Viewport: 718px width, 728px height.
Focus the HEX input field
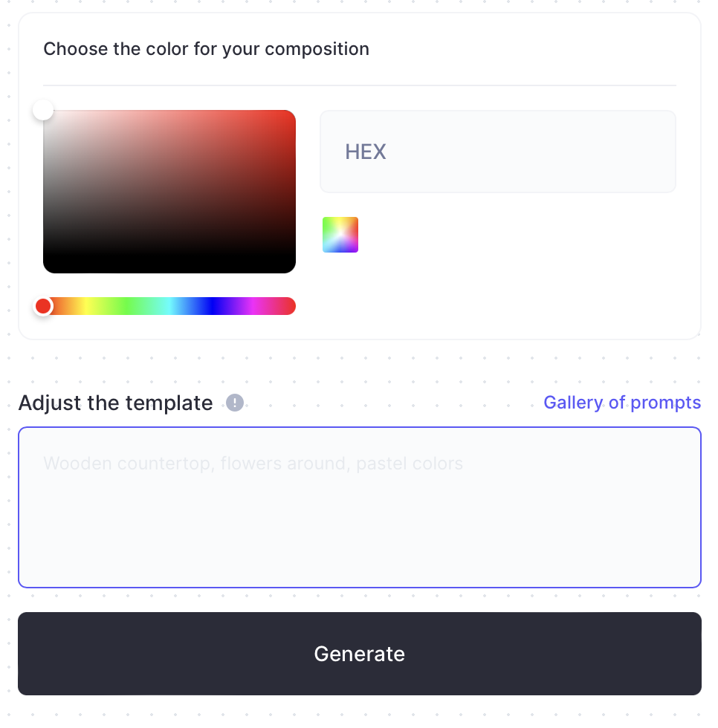497,152
